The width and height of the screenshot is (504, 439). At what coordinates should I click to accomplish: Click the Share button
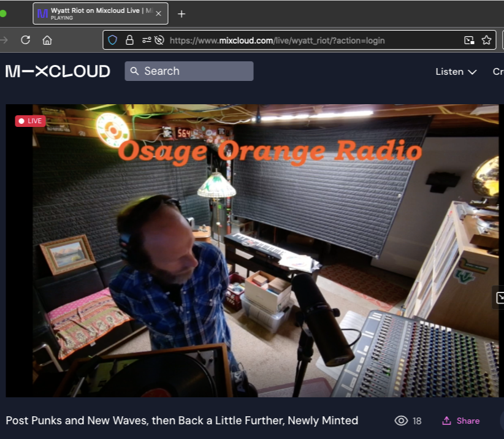(x=461, y=421)
